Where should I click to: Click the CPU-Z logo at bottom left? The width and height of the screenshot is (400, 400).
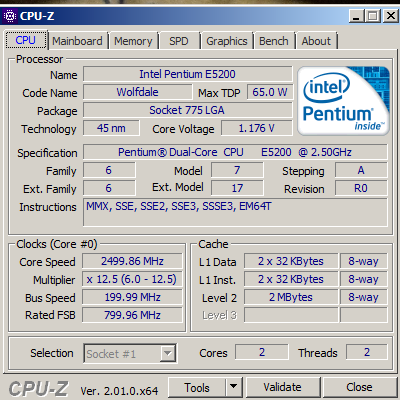click(38, 389)
